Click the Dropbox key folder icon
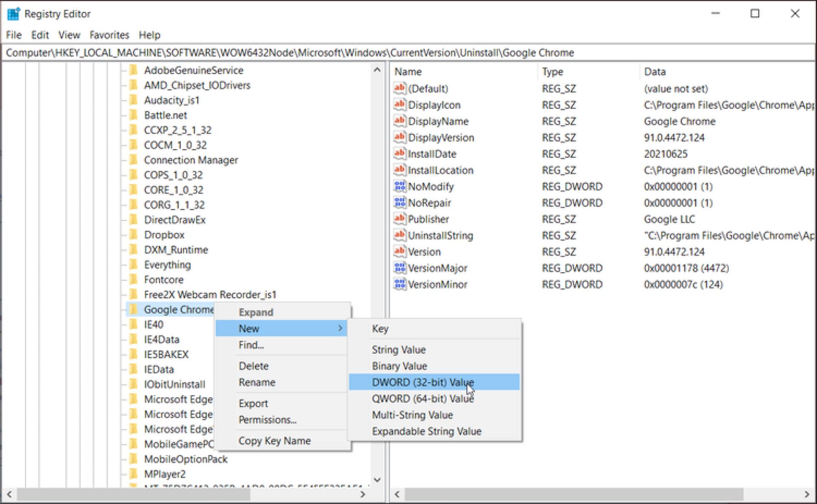 pyautogui.click(x=134, y=234)
